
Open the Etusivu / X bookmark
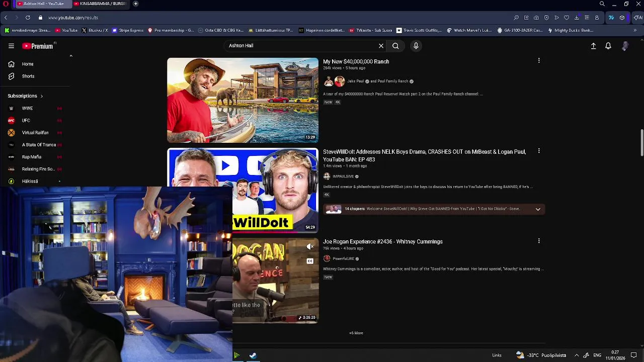pyautogui.click(x=94, y=30)
